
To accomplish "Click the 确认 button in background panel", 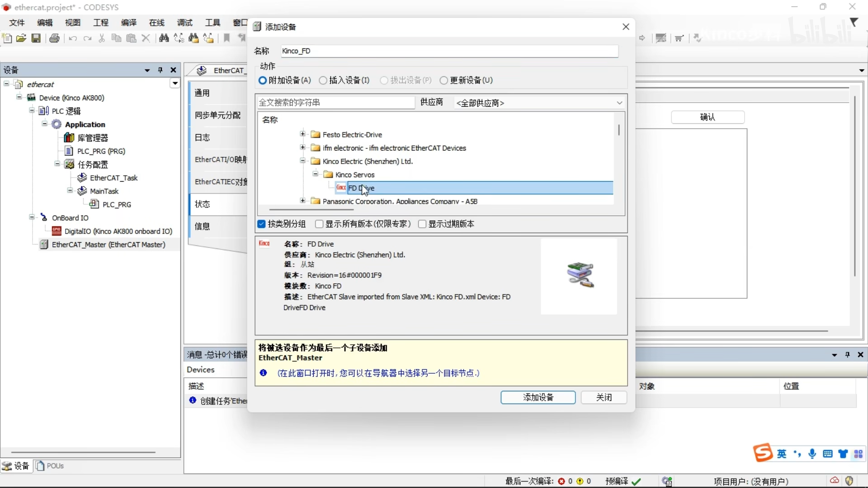I will [708, 117].
